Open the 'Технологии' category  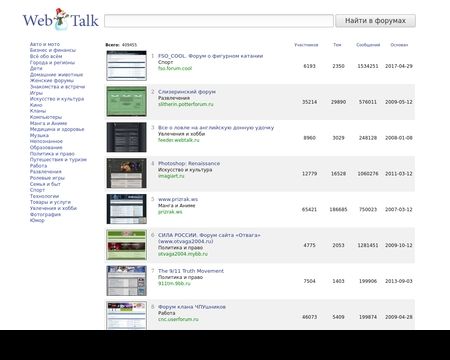pyautogui.click(x=44, y=196)
